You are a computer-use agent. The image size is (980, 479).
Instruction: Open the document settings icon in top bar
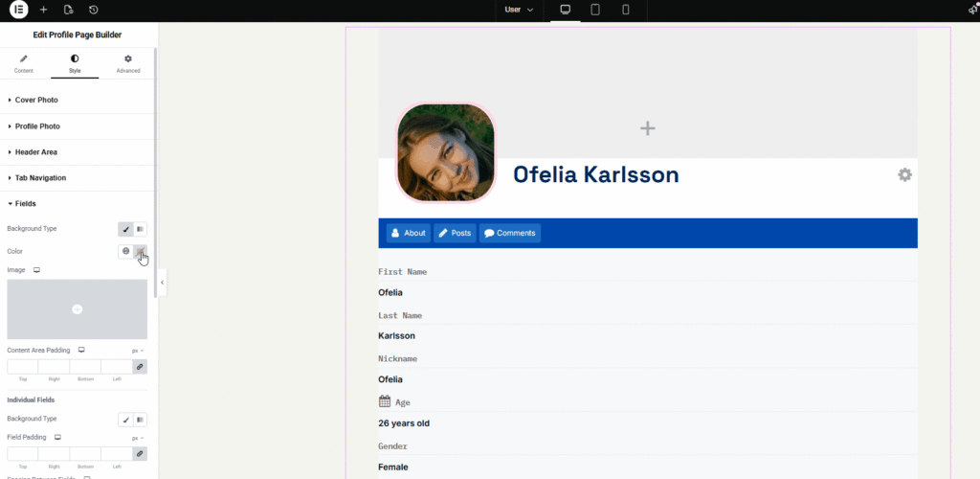coord(69,10)
